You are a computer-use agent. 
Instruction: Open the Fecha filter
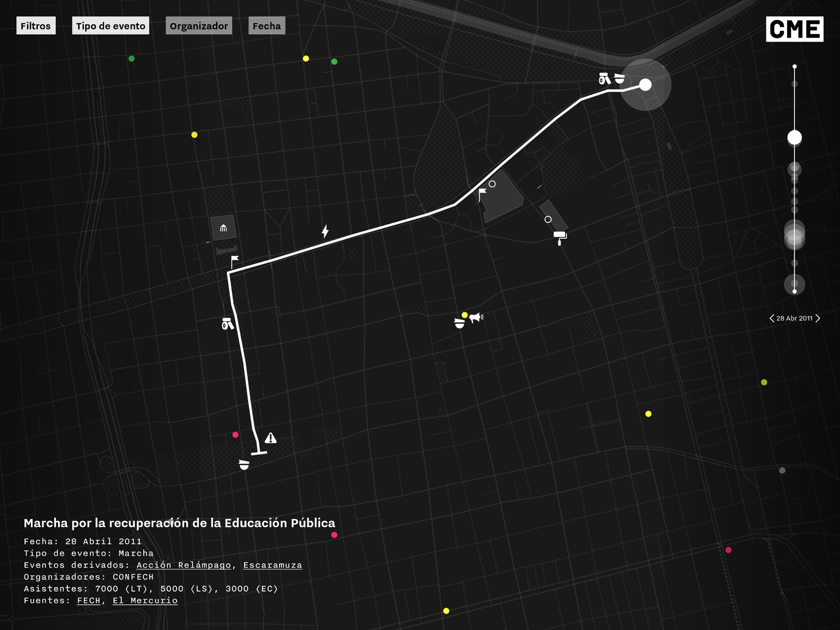pos(267,26)
